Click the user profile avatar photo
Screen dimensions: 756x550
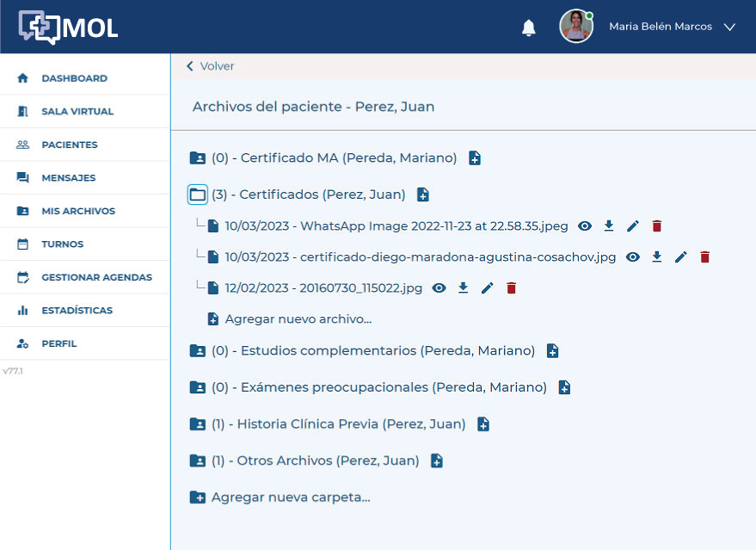click(x=576, y=27)
